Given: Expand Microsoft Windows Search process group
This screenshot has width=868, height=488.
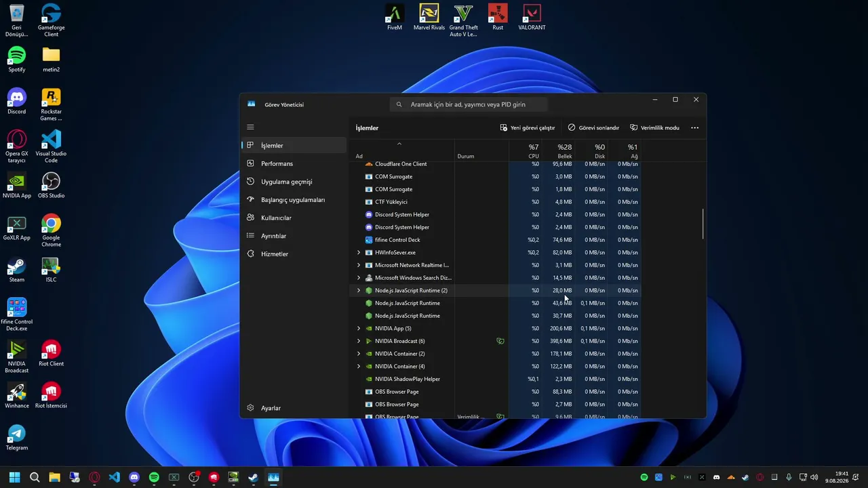Looking at the screenshot, I should (x=359, y=278).
